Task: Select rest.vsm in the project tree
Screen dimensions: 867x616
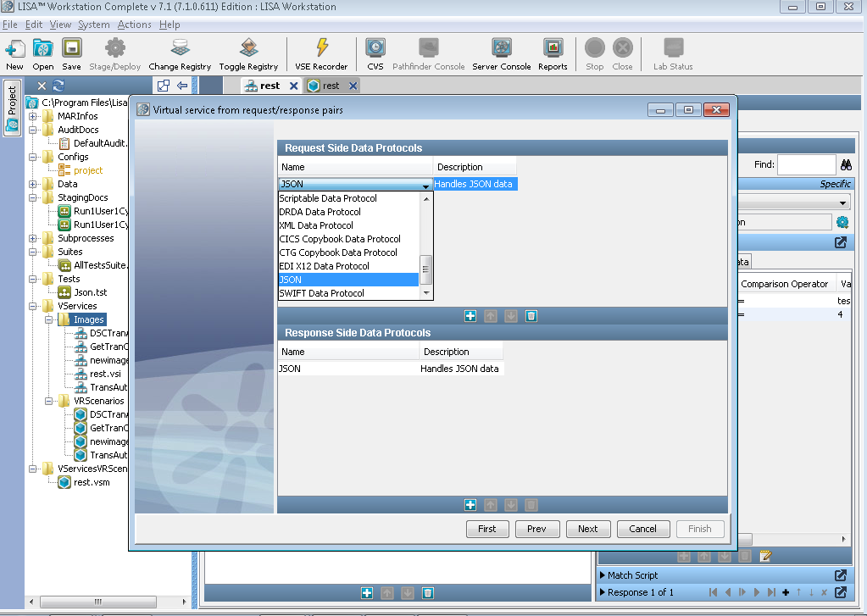Action: pyautogui.click(x=92, y=482)
